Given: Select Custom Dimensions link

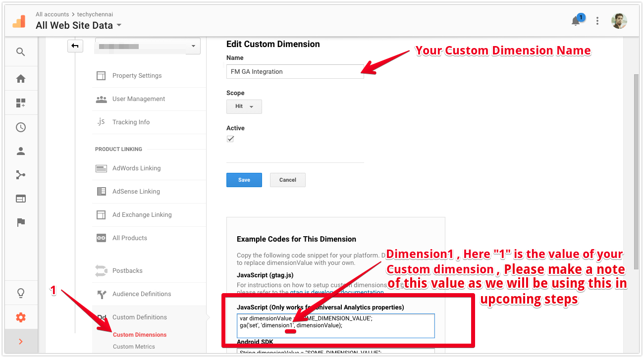Looking at the screenshot, I should pyautogui.click(x=140, y=335).
